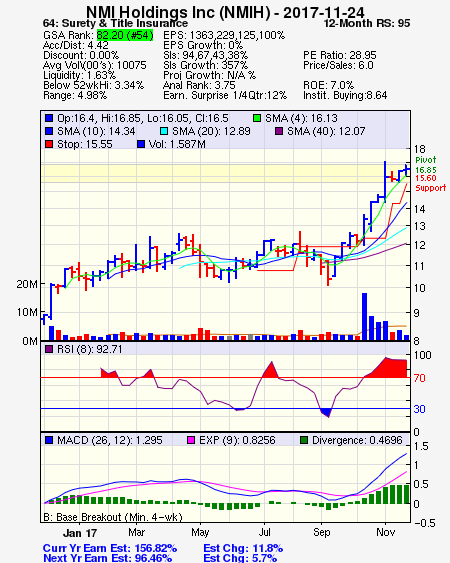Click 'Anal Rank: 3.75' text

pos(199,85)
